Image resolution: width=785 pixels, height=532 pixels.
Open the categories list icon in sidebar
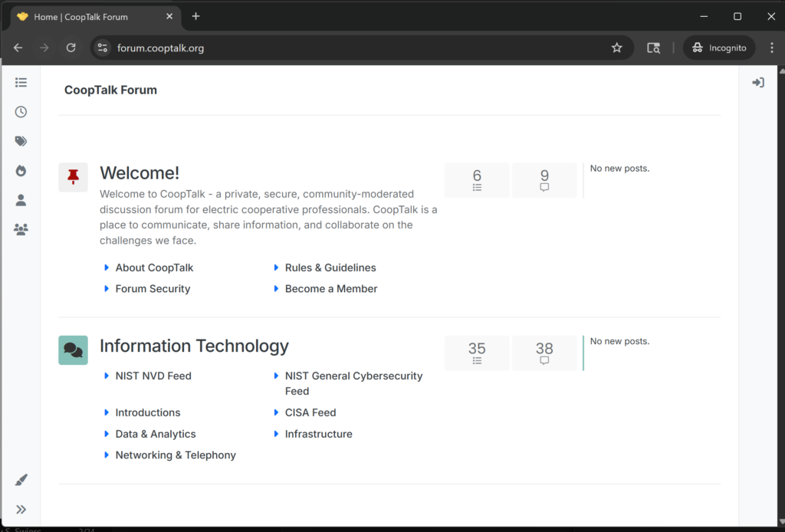(x=21, y=82)
